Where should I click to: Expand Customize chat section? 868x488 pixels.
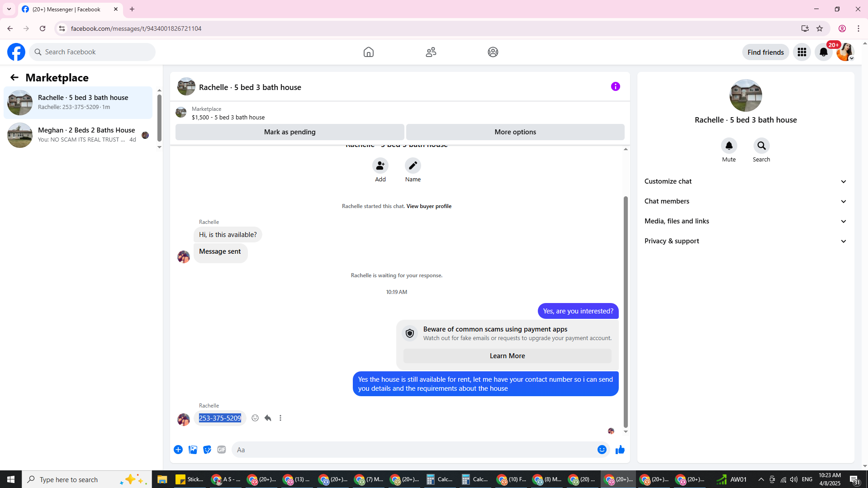pos(745,181)
